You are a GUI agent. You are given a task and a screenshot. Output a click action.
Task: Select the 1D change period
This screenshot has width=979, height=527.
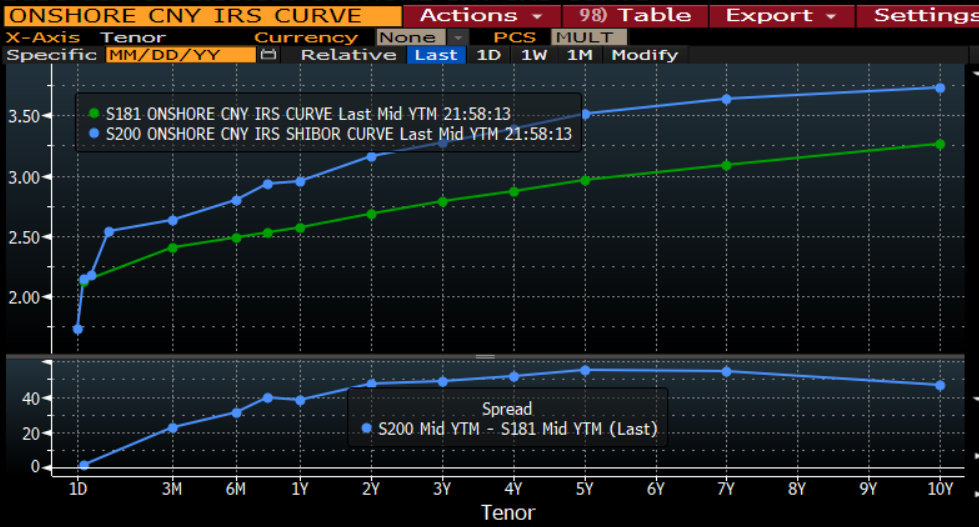click(488, 55)
